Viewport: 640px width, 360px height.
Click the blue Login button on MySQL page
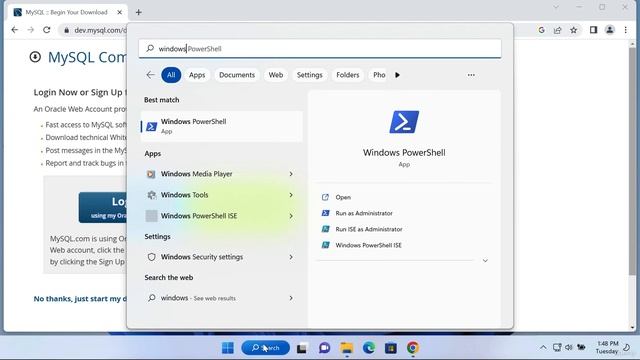(x=103, y=207)
